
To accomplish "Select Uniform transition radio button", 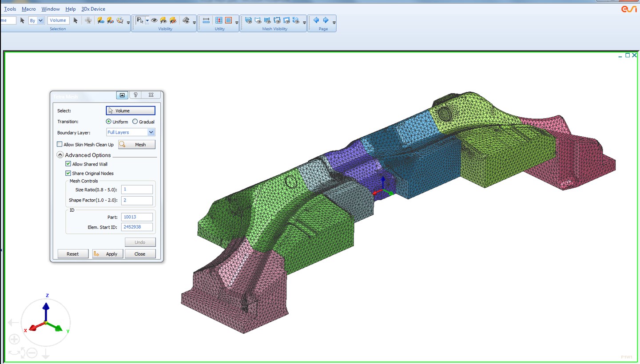I will pos(109,122).
